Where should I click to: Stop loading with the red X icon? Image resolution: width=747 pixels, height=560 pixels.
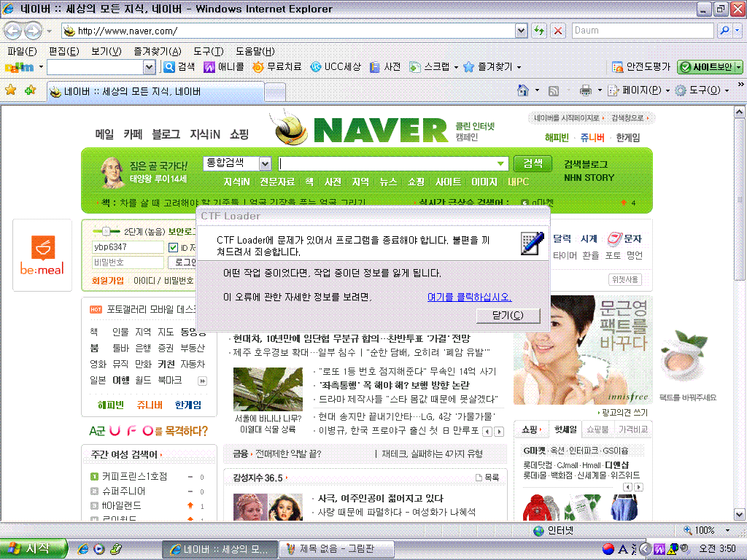[557, 31]
